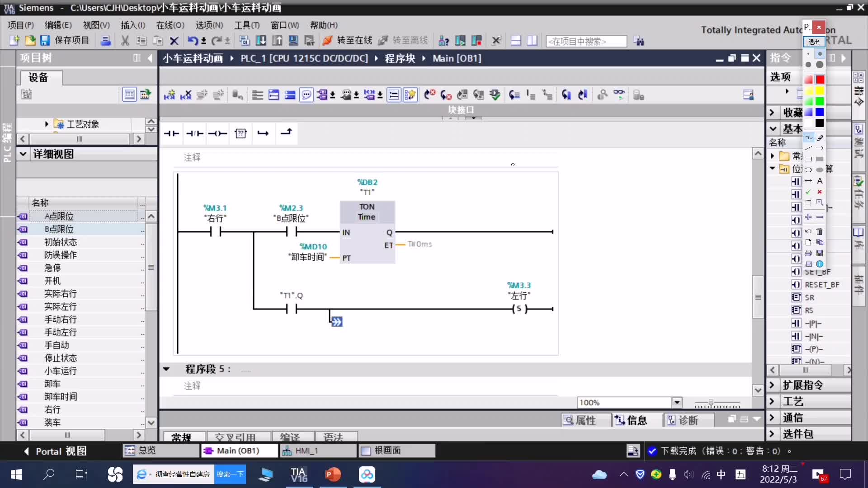Click 转至在线 button
Image resolution: width=868 pixels, height=488 pixels.
coord(348,41)
